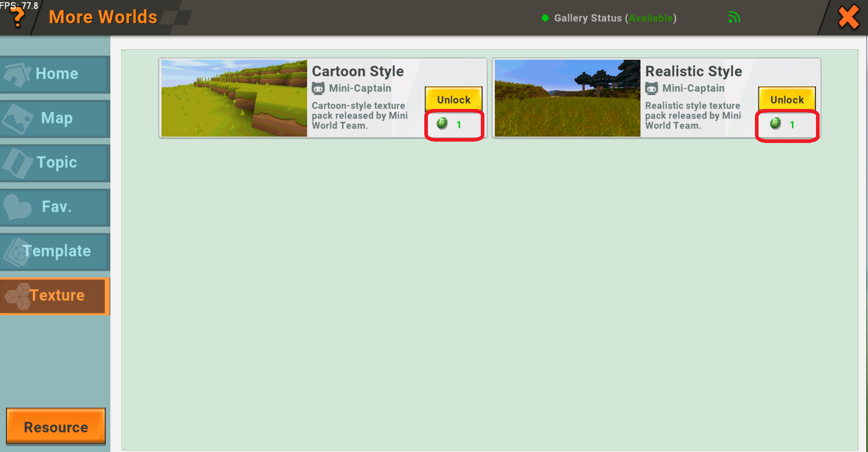The height and width of the screenshot is (452, 868).
Task: Click the Cartoon Style title
Action: click(358, 71)
